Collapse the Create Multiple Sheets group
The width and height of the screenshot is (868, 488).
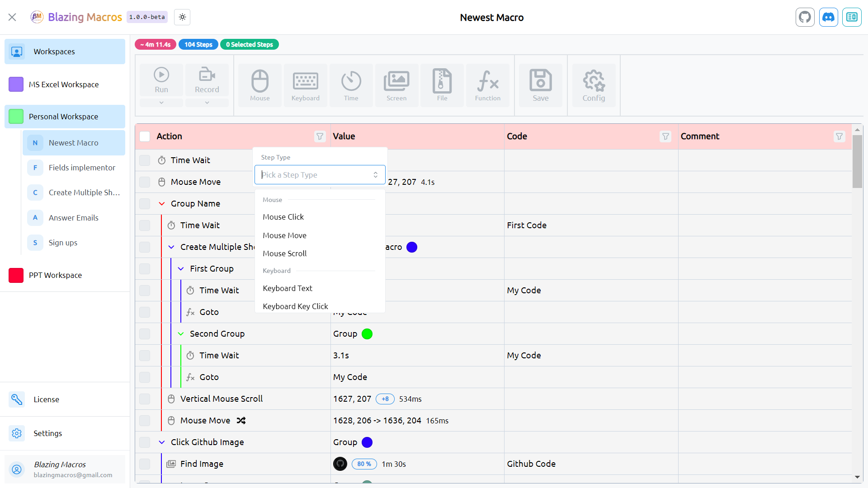[x=171, y=247]
